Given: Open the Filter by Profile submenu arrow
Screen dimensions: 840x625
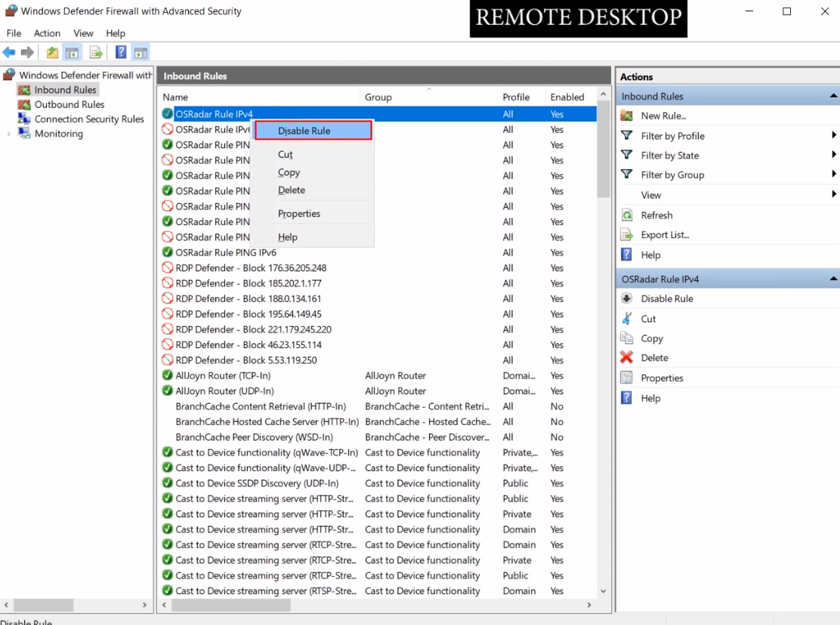Looking at the screenshot, I should (833, 135).
